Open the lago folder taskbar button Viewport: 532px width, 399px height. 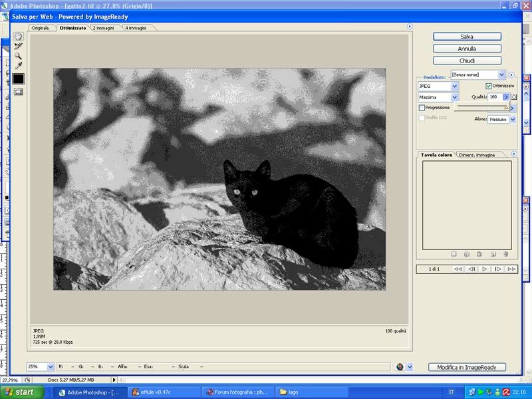[312, 392]
